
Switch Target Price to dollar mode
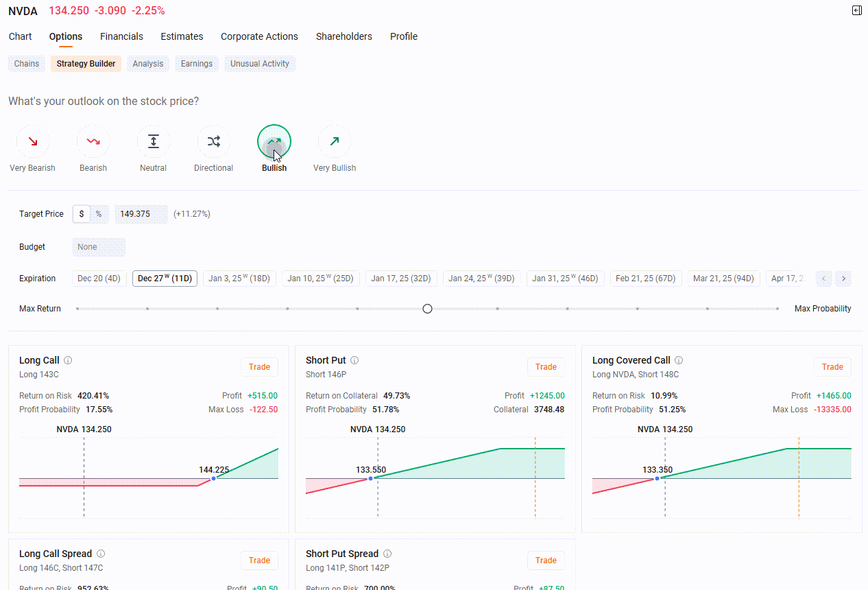pos(81,213)
